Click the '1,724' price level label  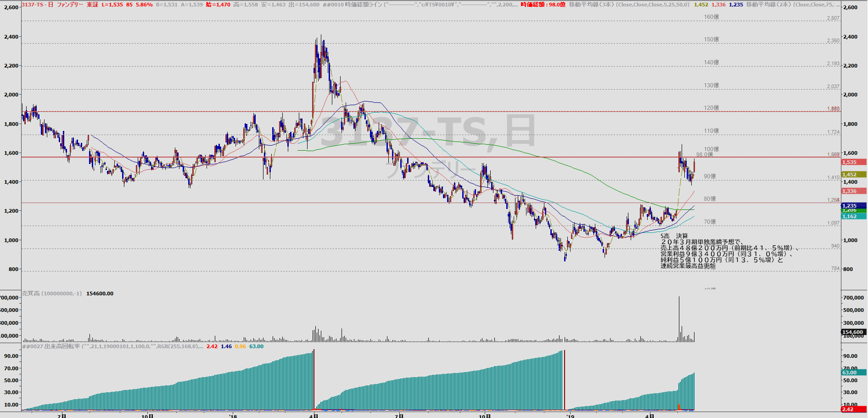[x=833, y=132]
